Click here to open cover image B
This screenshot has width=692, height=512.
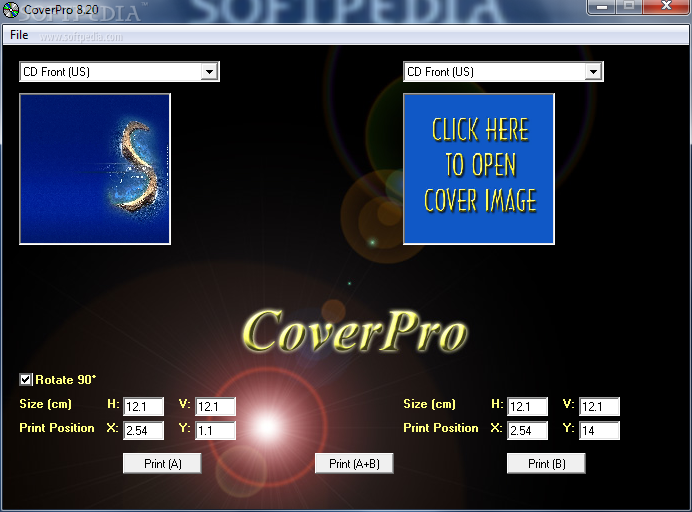pos(479,169)
